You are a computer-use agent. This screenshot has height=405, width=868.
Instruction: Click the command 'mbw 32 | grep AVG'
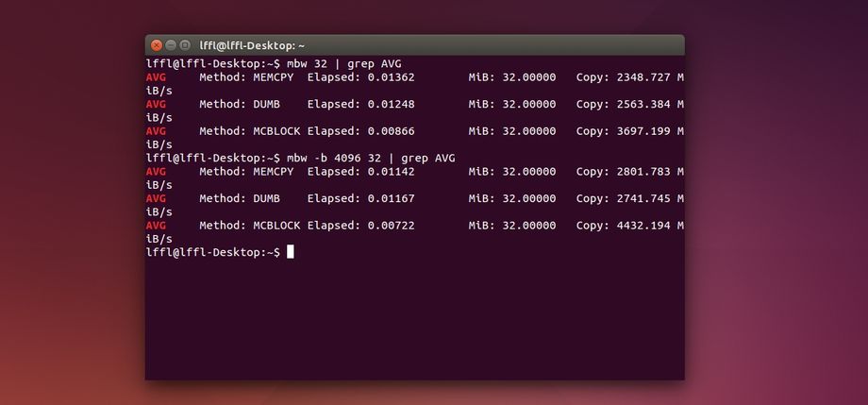coord(343,63)
